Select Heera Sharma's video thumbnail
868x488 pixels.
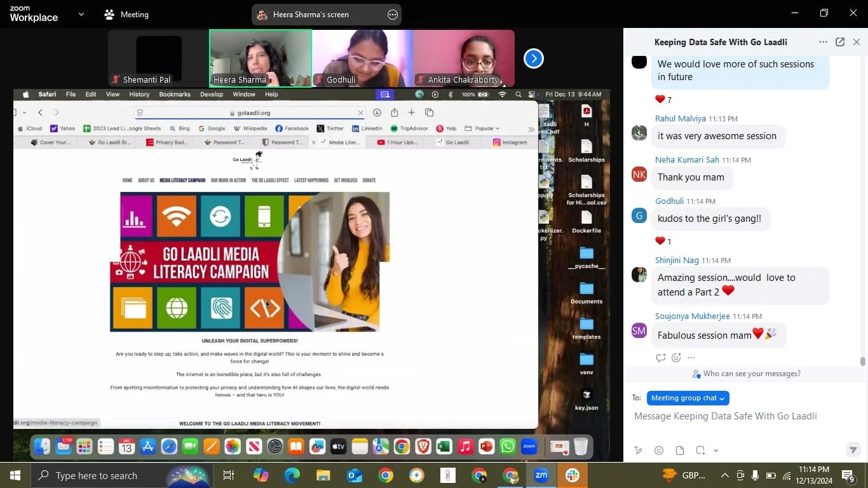coord(261,58)
